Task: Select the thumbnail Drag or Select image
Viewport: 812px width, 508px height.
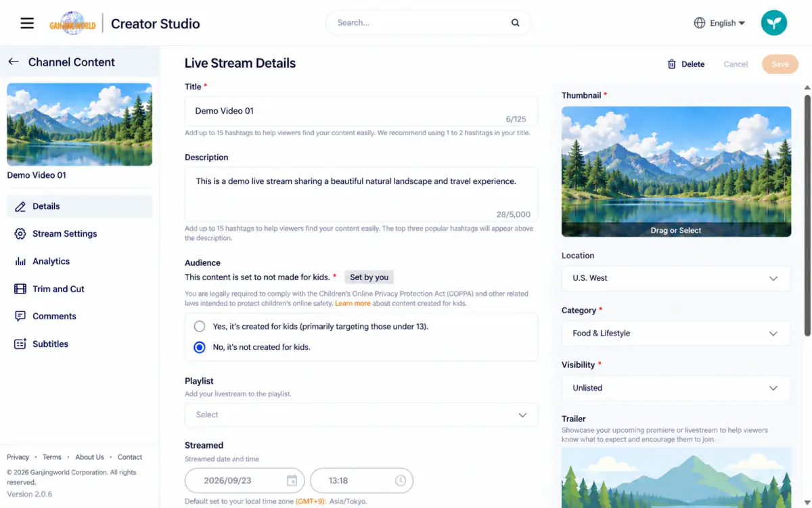Action: (676, 172)
